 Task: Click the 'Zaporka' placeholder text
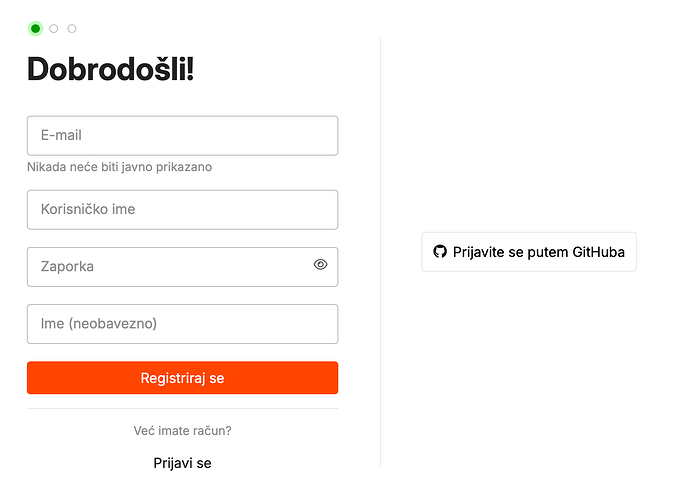[67, 267]
